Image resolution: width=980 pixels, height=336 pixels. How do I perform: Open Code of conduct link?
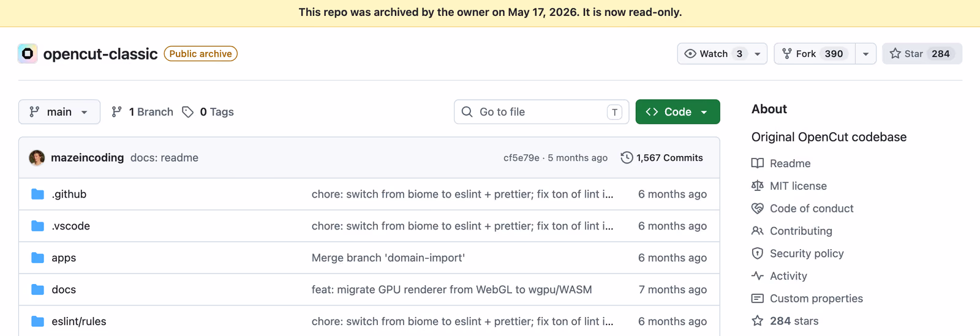[x=812, y=209]
